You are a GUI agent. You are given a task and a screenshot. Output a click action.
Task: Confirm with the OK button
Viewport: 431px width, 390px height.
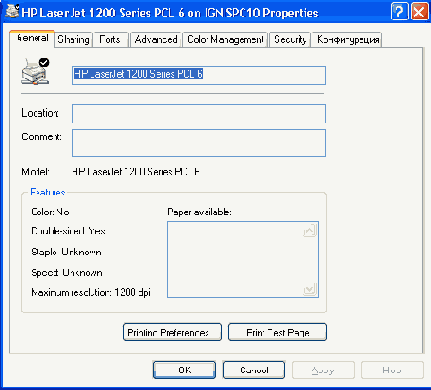(x=184, y=370)
